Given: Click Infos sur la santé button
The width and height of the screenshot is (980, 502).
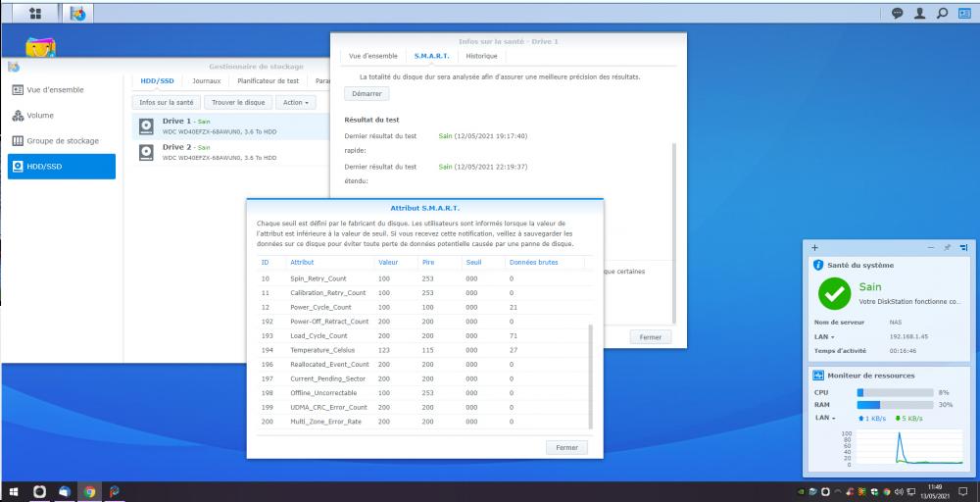Looking at the screenshot, I should coord(166,103).
